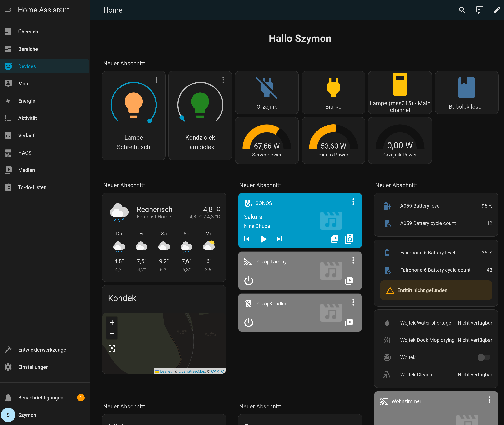The image size is (504, 425).
Task: Zoom in on the Kondek map
Action: coord(112,323)
